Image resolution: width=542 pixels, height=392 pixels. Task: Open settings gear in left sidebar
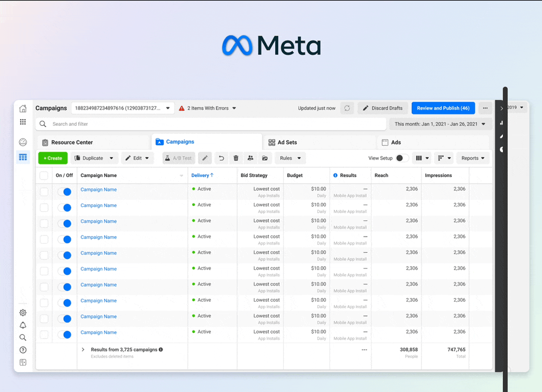(23, 313)
